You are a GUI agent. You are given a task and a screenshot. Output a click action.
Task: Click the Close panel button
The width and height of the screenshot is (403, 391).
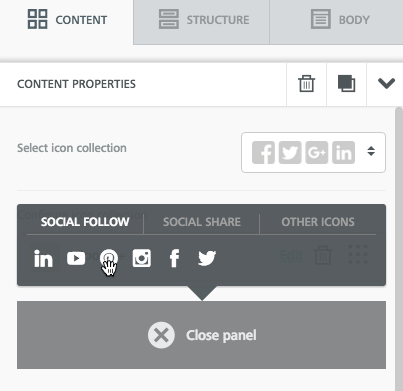tap(201, 335)
